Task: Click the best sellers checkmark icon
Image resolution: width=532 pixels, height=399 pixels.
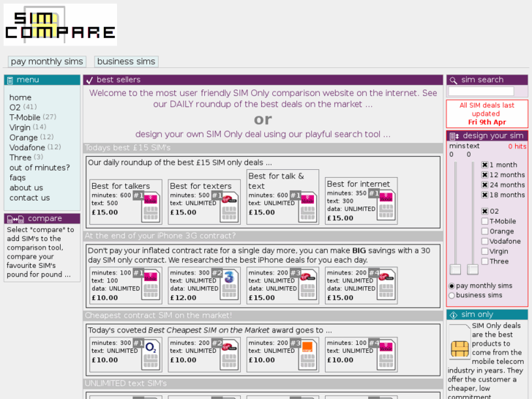Action: click(89, 80)
